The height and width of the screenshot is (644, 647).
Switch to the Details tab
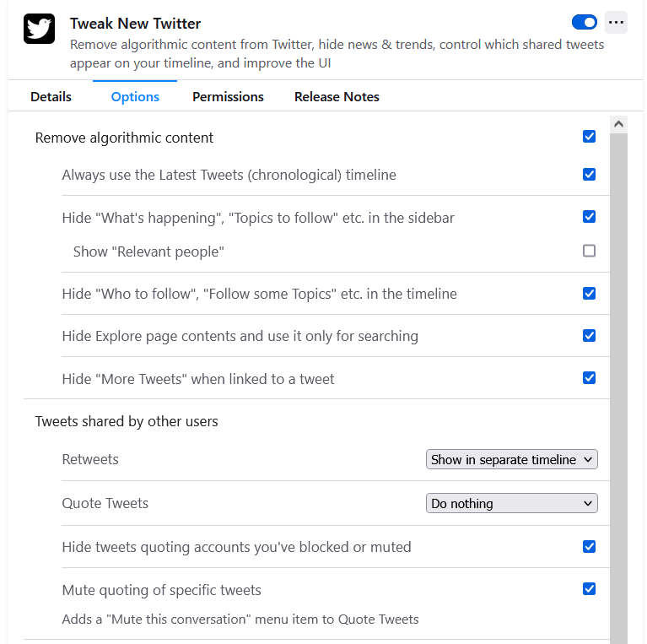51,96
